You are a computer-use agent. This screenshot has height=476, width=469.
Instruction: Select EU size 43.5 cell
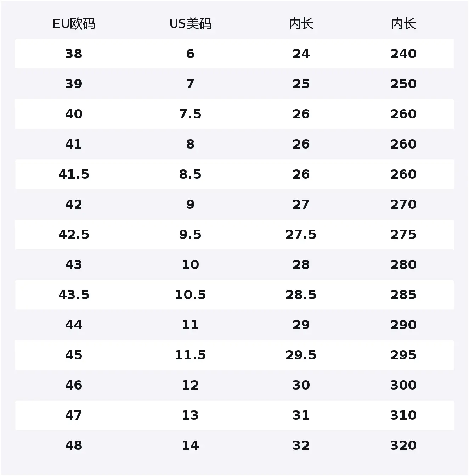click(x=74, y=295)
